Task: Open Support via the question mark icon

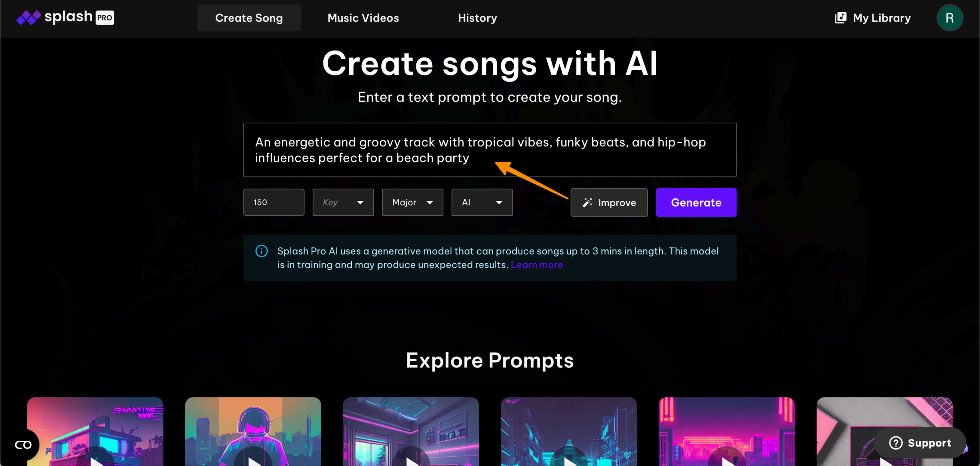Action: (896, 443)
